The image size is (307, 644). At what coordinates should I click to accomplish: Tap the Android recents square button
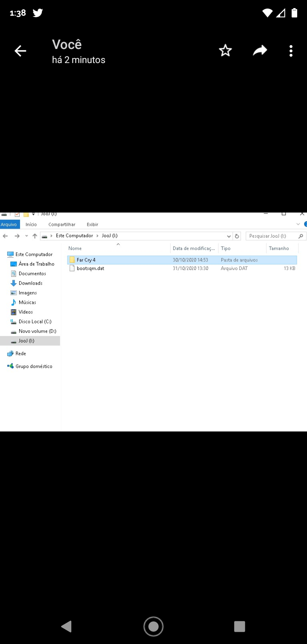[x=240, y=626]
